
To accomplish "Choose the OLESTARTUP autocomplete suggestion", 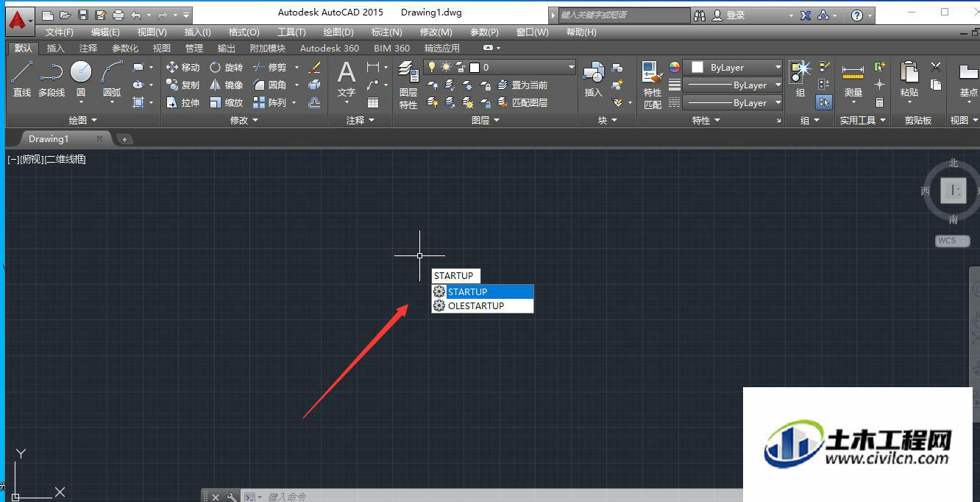I will [483, 305].
